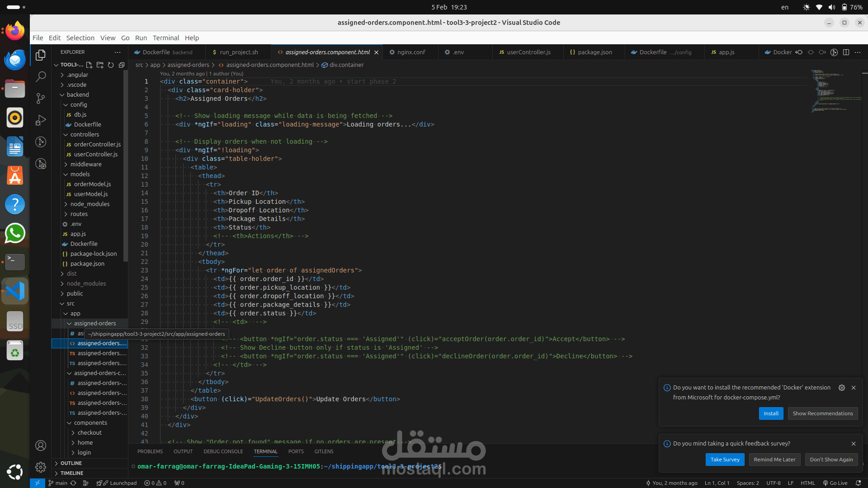Click the New File icon in Explorer header
The width and height of the screenshot is (868, 488).
pos(89,65)
